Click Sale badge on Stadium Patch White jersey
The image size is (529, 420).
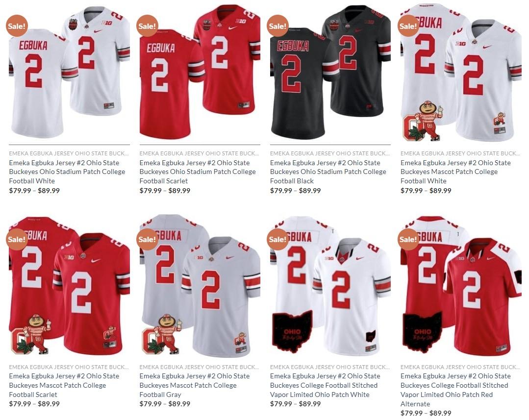(x=17, y=25)
